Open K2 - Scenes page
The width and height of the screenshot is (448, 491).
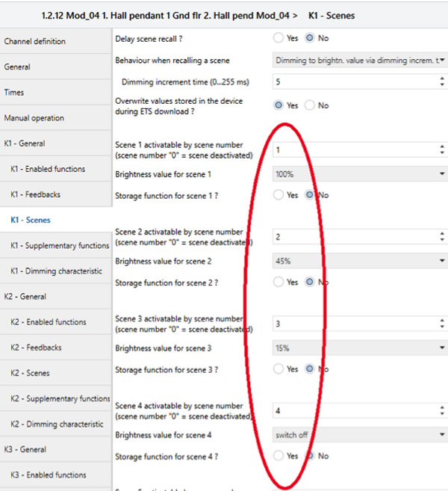[56, 373]
